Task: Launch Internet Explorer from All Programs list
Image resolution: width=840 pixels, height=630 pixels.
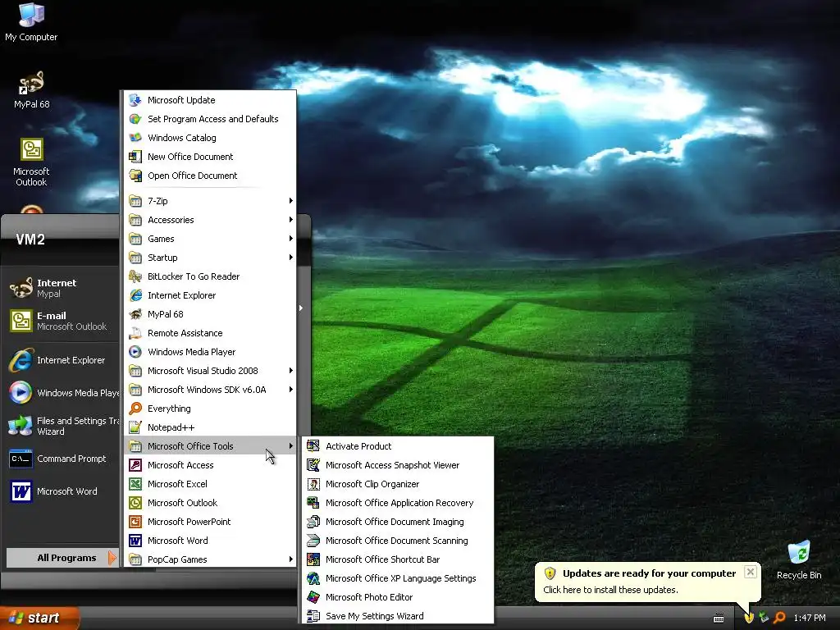Action: [x=209, y=295]
